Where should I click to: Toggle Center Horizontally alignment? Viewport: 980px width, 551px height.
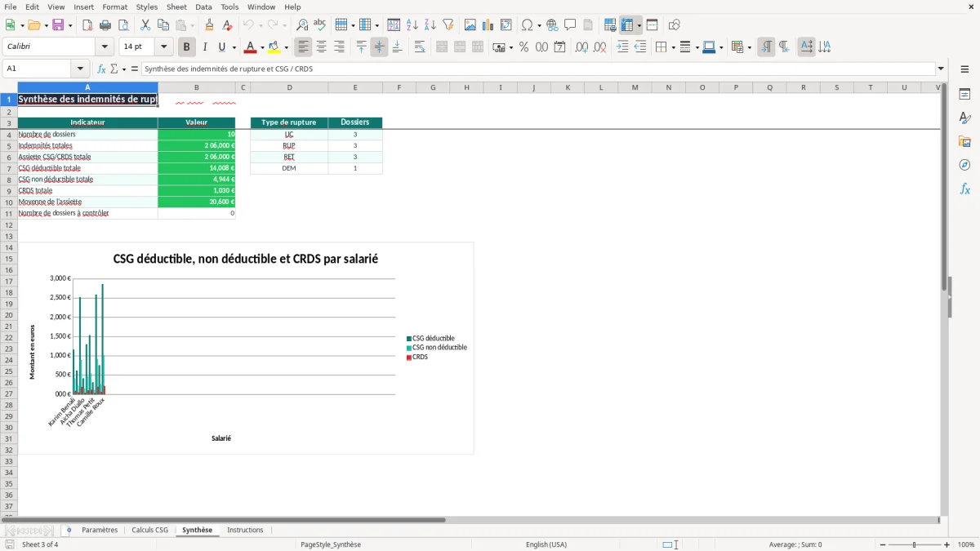point(321,47)
